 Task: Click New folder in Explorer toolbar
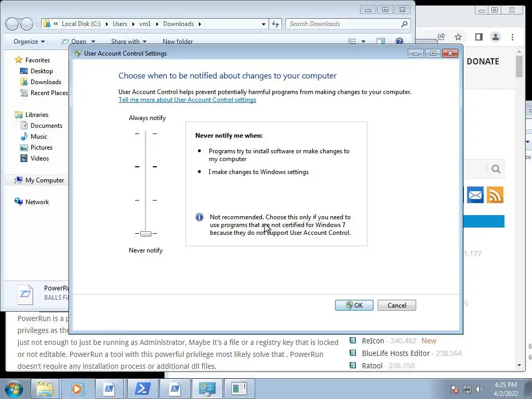coord(178,42)
